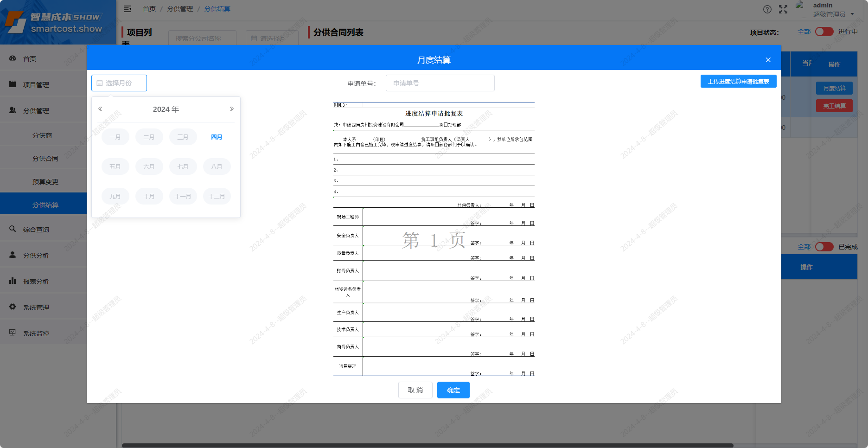The image size is (868, 448).
Task: Toggle the 进行中 project status switch
Action: tap(824, 32)
